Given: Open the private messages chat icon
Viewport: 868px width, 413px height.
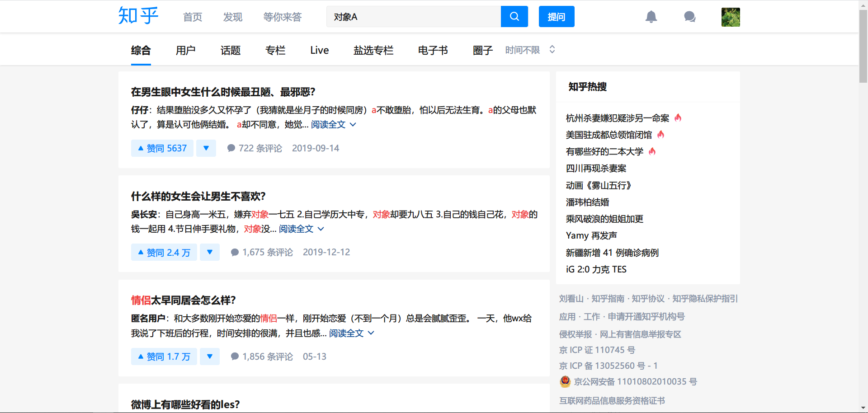Looking at the screenshot, I should [689, 17].
